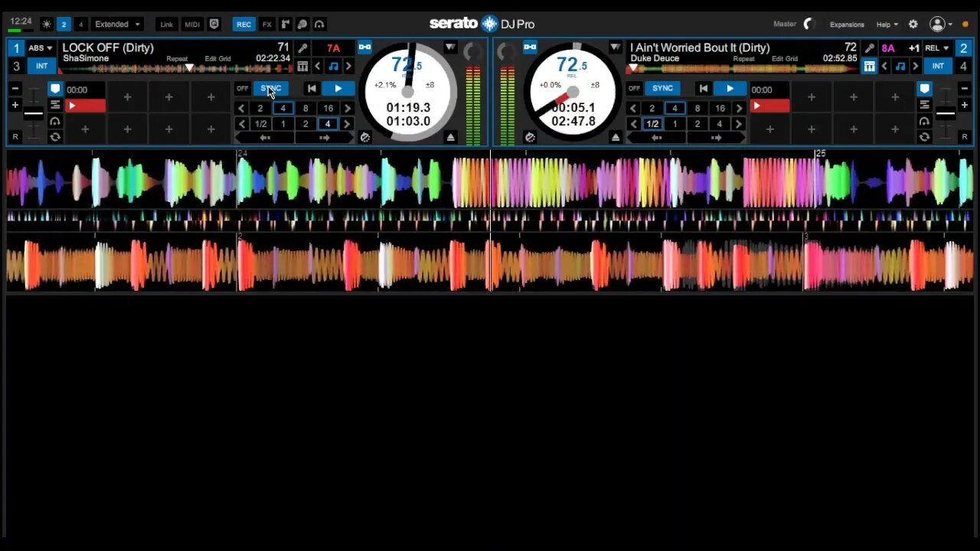Open the SP-6 sampler panel icon

[285, 24]
